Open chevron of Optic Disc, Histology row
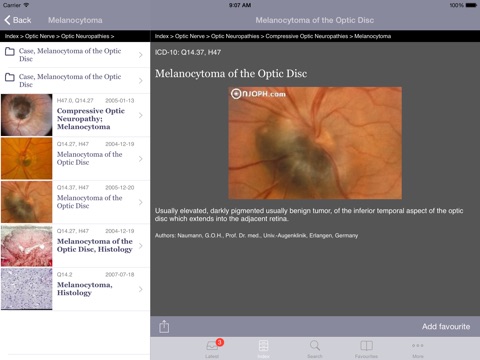The height and width of the screenshot is (360, 480). pyautogui.click(x=141, y=246)
